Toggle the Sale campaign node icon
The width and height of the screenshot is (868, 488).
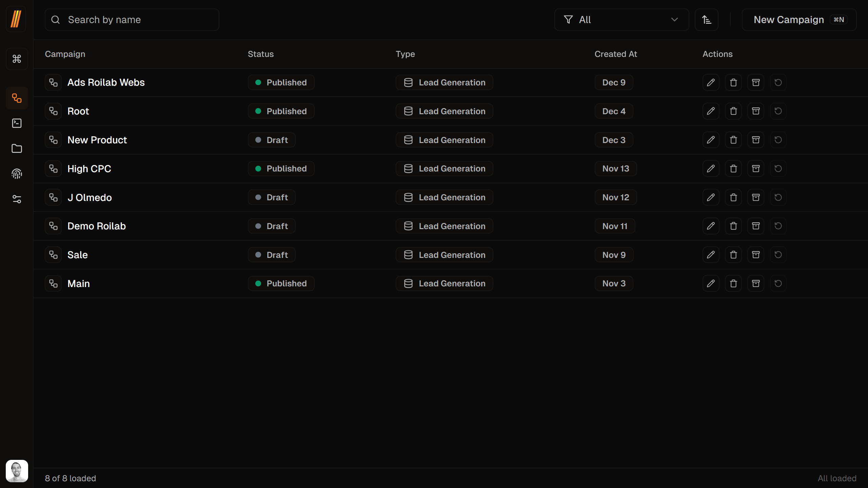53,255
